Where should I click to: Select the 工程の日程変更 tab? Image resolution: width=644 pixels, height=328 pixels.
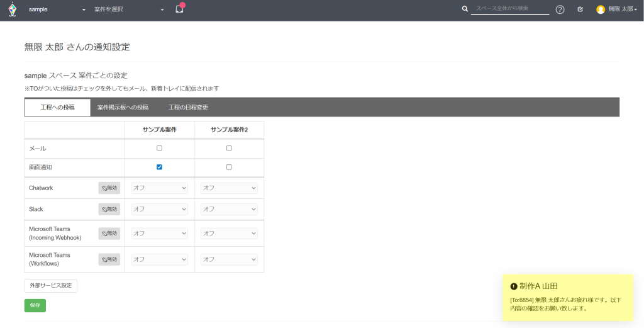188,108
